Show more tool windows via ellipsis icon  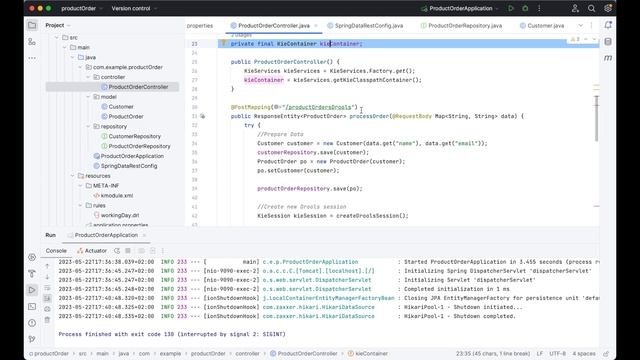(x=32, y=58)
